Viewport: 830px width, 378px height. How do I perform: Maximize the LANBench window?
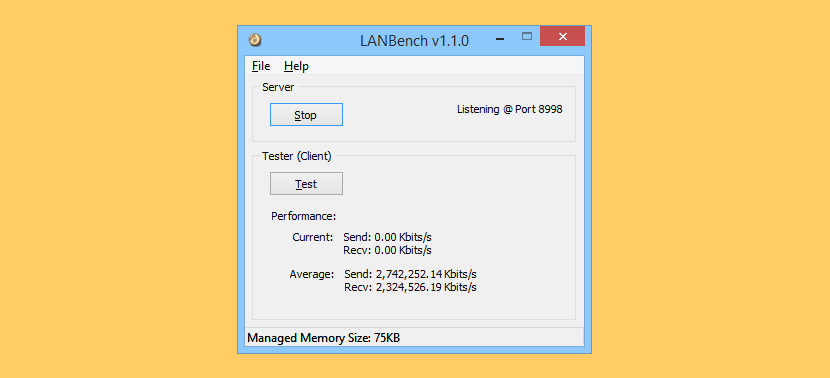pos(526,37)
